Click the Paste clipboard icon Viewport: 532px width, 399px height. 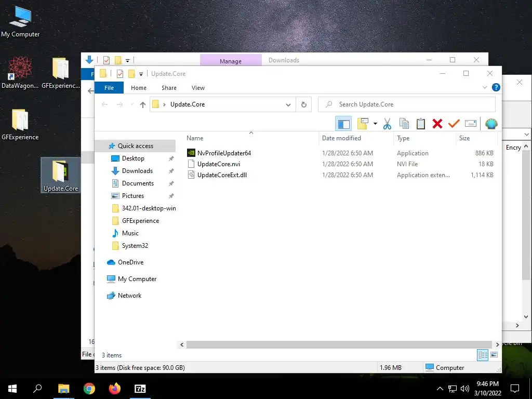pos(421,124)
